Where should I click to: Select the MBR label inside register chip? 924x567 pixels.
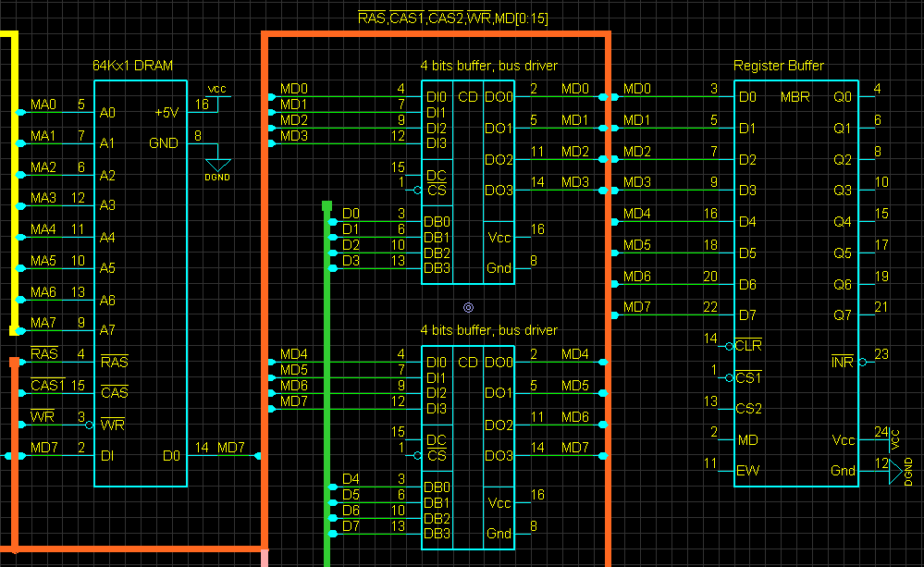pos(795,97)
